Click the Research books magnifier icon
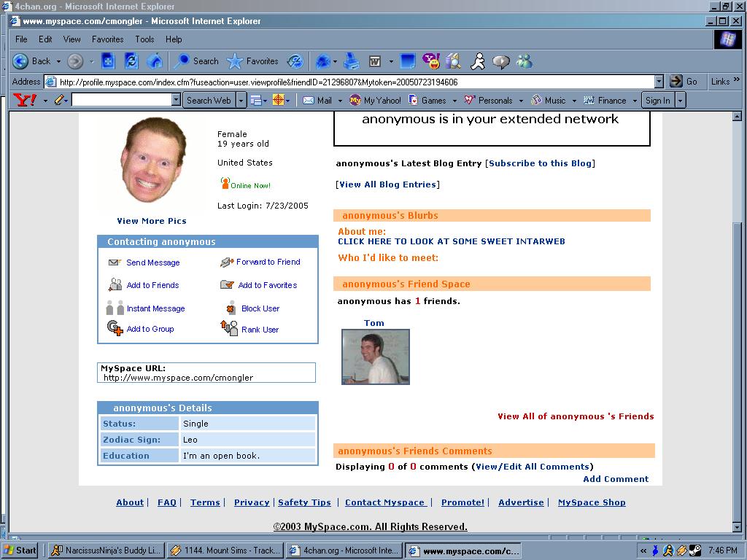 pos(454,61)
